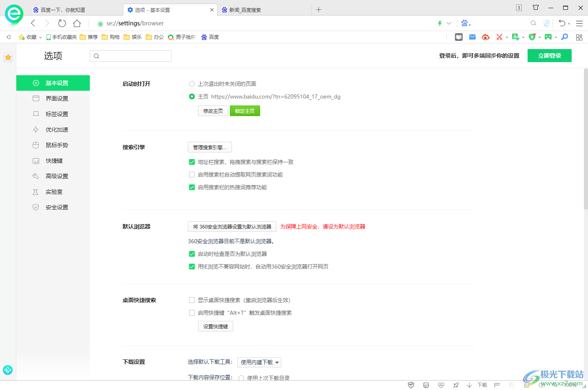Click the blue key password manager icon
This screenshot has width=588, height=390.
pos(565,37)
